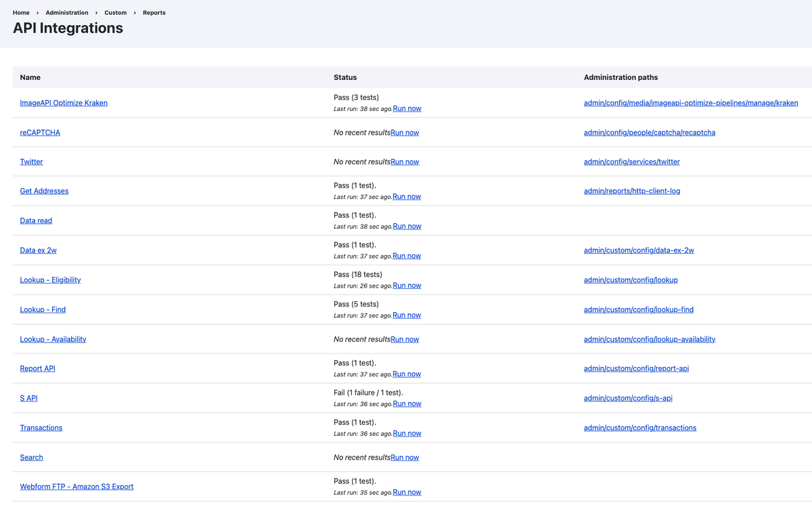Run now for Search
812x513 pixels.
click(x=405, y=458)
